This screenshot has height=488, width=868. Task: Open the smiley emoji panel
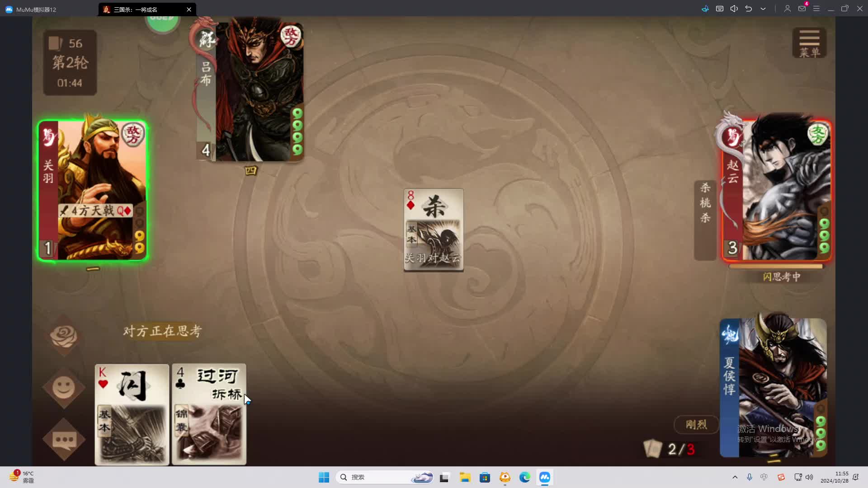pyautogui.click(x=64, y=387)
